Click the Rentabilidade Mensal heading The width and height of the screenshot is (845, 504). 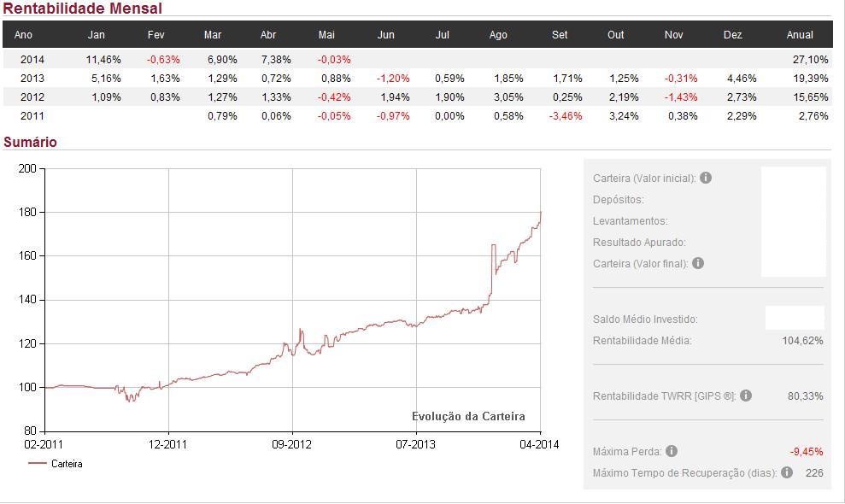tap(82, 9)
